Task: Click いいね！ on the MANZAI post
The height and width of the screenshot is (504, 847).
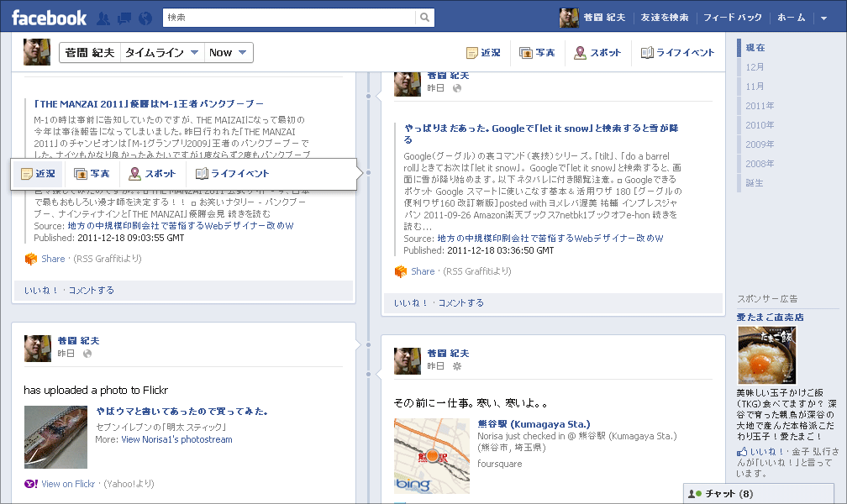Action: tap(41, 290)
